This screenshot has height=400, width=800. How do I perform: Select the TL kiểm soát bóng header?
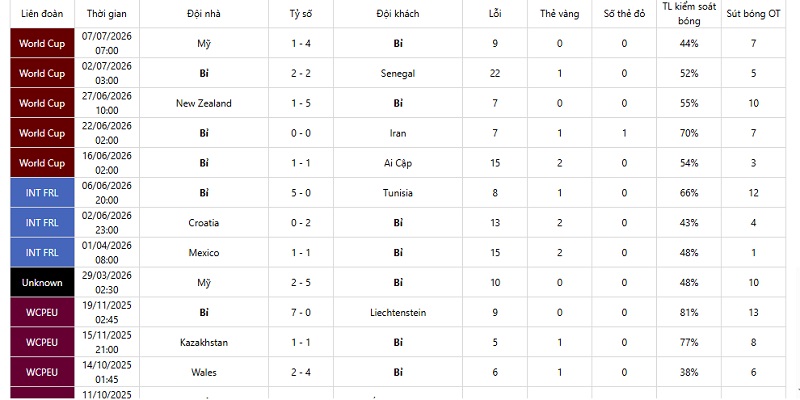689,14
